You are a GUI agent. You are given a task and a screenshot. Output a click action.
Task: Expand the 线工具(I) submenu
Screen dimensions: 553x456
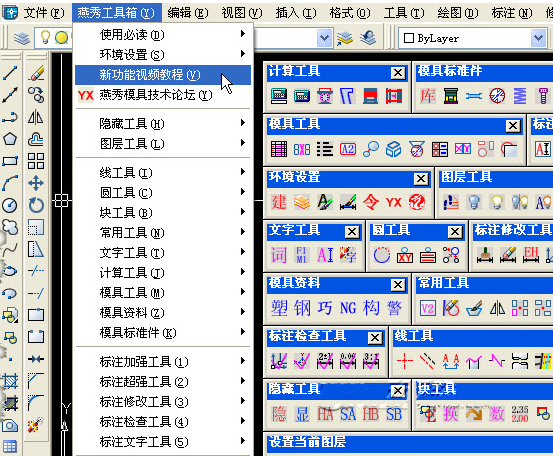pyautogui.click(x=163, y=173)
